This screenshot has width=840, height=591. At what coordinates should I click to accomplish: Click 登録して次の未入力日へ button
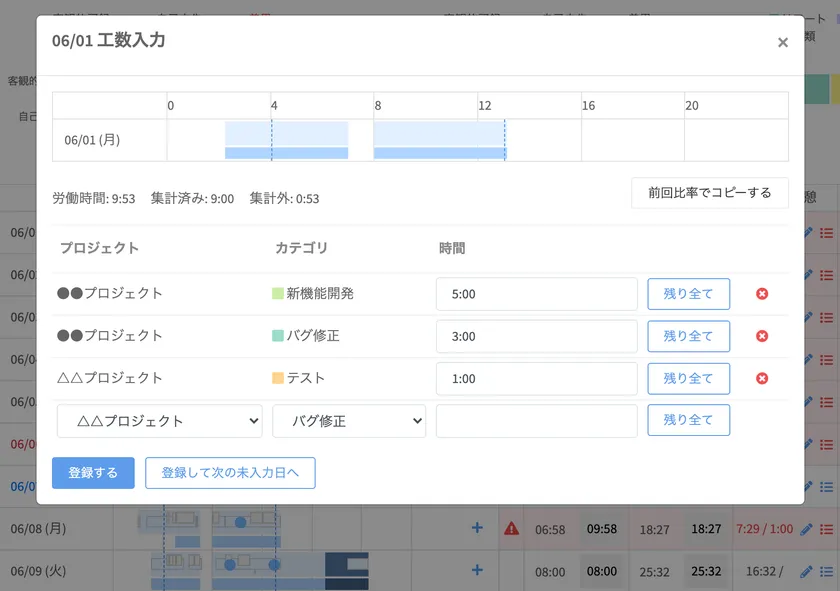click(230, 473)
